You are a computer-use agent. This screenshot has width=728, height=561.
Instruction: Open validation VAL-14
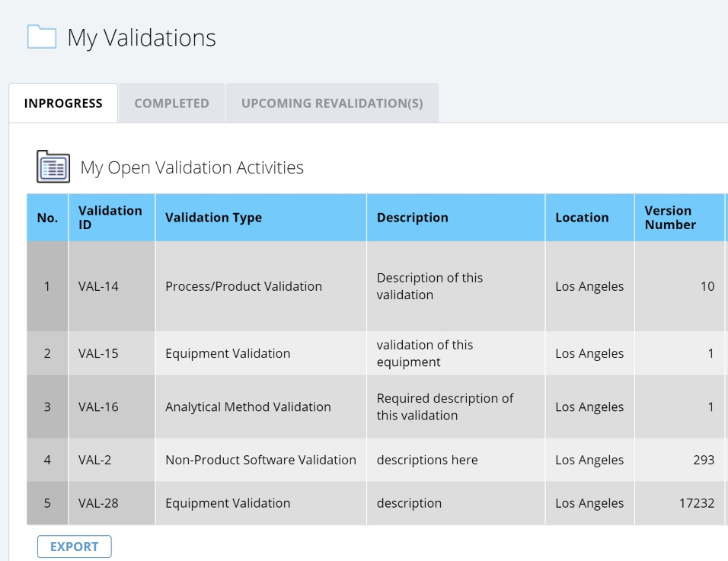(98, 286)
